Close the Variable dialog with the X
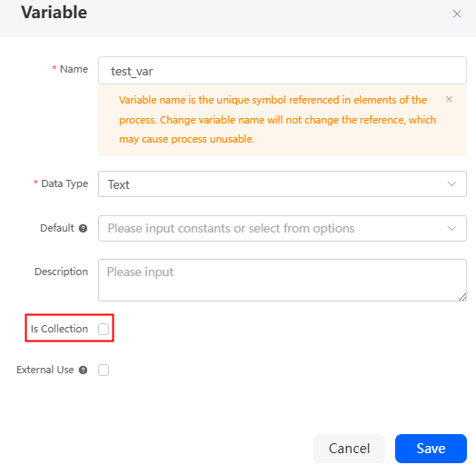 [x=457, y=14]
